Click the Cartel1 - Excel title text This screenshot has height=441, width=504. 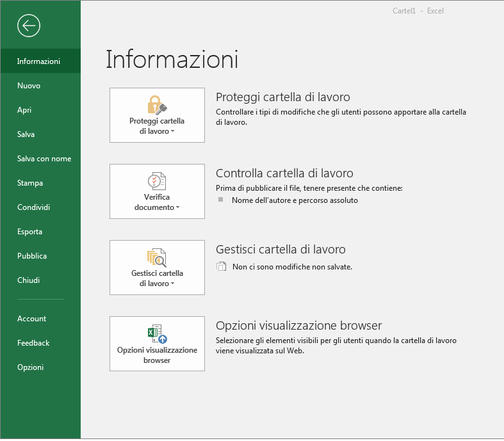418,11
